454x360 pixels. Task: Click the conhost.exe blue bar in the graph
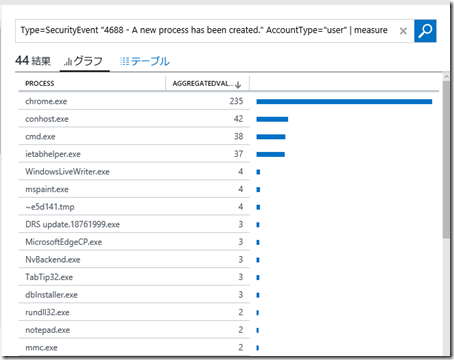pyautogui.click(x=272, y=119)
